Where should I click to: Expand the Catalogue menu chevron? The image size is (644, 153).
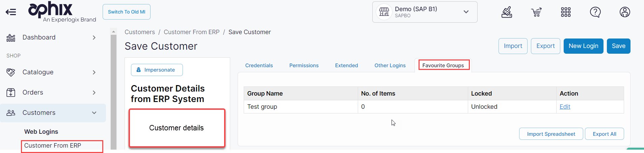pyautogui.click(x=94, y=72)
